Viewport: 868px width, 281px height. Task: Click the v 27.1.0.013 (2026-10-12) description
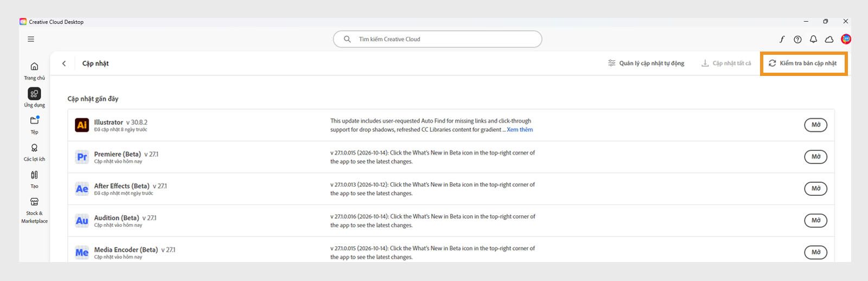coord(432,189)
